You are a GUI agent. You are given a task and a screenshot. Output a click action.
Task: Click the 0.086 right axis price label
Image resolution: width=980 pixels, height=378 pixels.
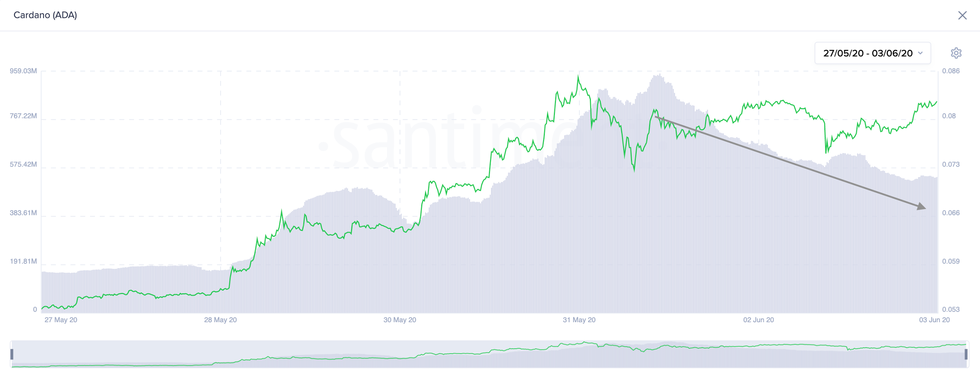click(951, 71)
